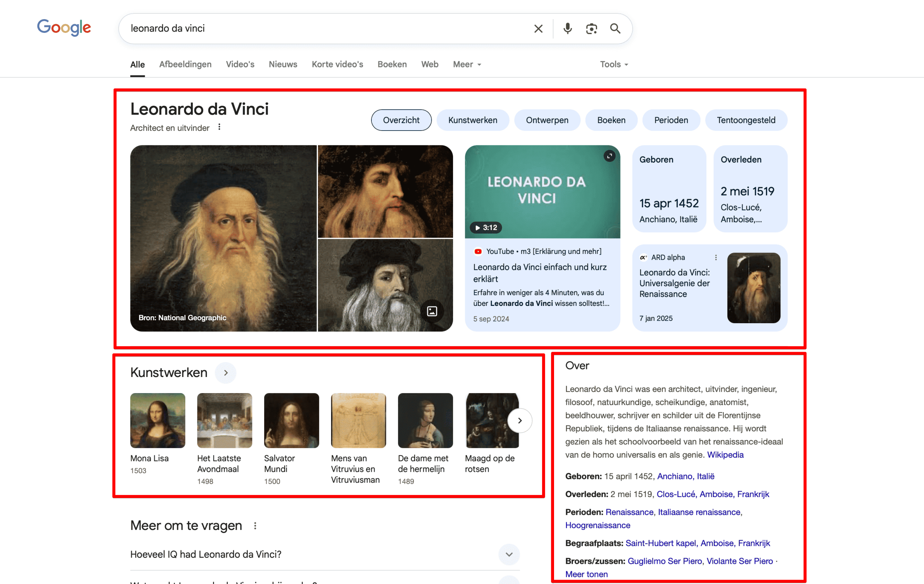Open the Anchiano, Italië link
Screen dimensions: 924x584
point(686,476)
